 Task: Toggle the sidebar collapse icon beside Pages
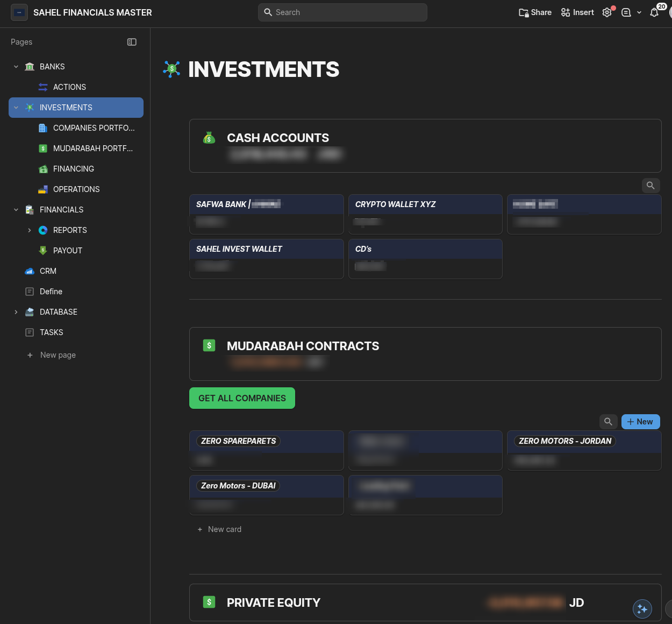pos(132,42)
